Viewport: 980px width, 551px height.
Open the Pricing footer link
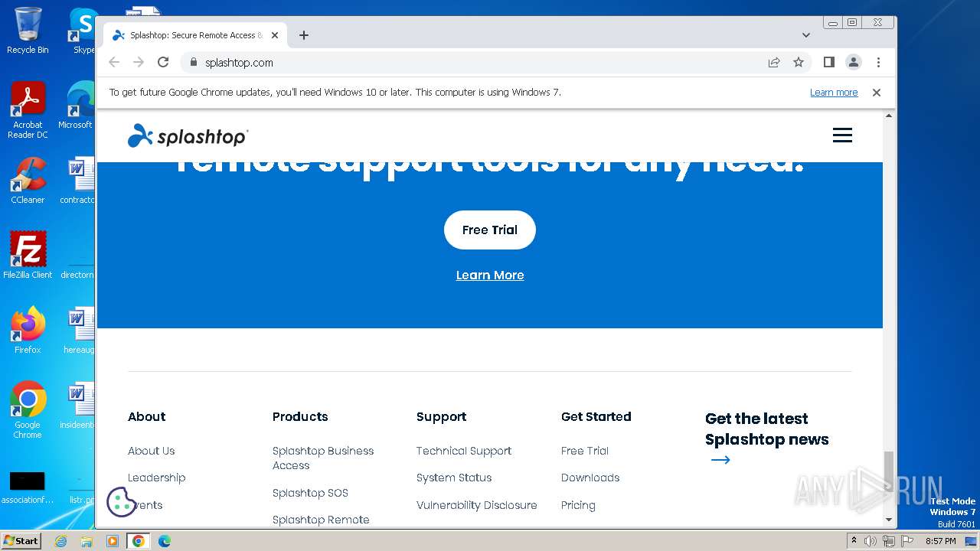click(x=578, y=505)
